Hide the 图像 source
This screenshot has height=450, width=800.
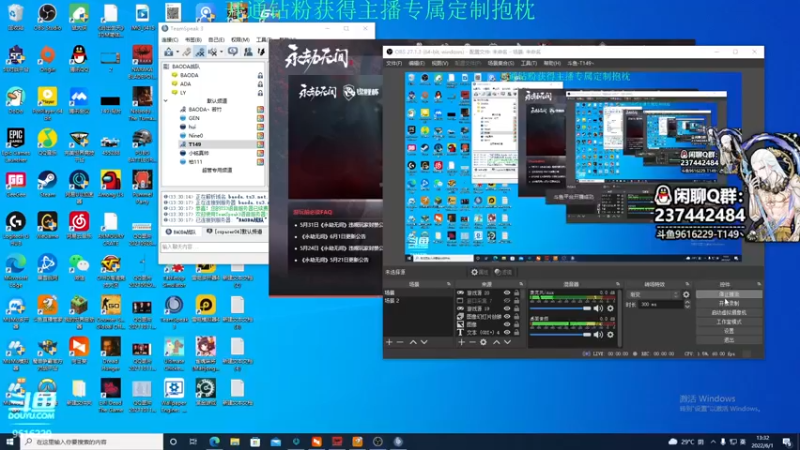coord(507,324)
